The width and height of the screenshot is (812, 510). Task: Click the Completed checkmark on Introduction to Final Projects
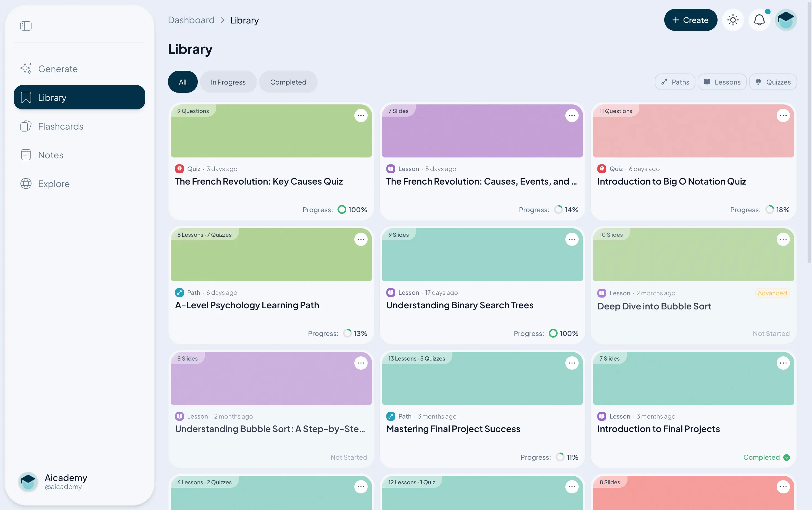(x=786, y=458)
